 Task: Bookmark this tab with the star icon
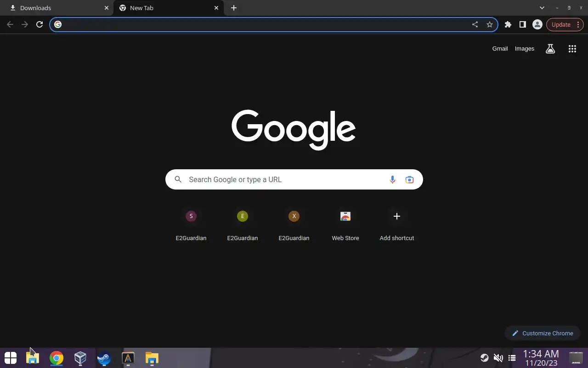(490, 24)
